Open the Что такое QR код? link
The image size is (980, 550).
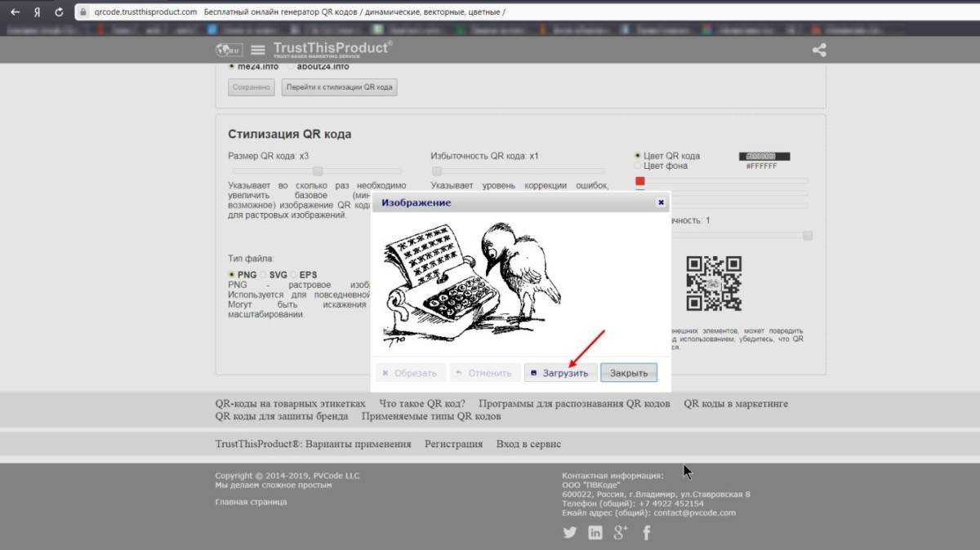pos(422,403)
